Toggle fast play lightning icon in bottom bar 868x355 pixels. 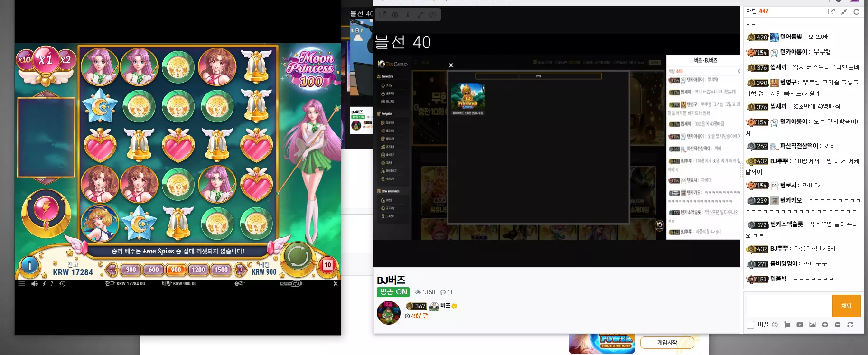pos(44,284)
